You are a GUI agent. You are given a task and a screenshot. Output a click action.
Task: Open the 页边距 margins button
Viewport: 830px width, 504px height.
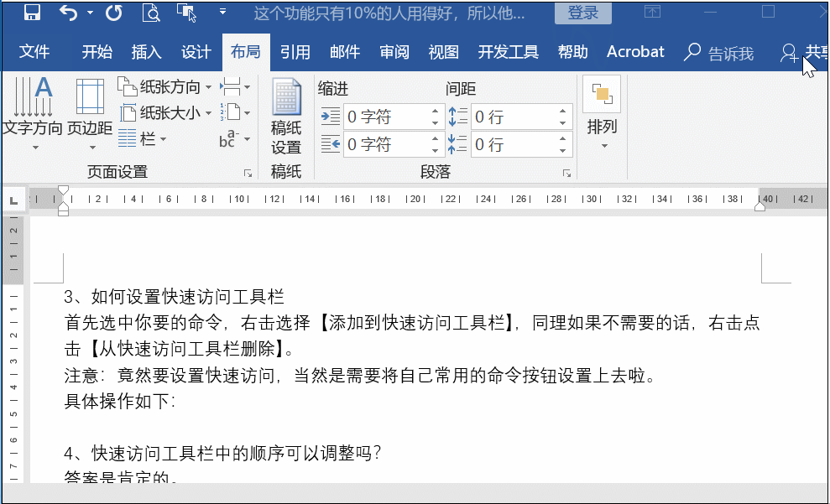pos(90,113)
